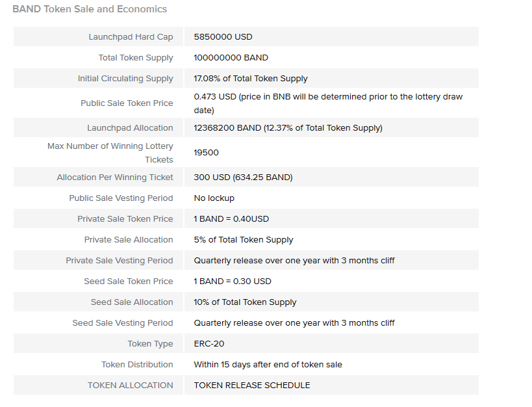Click the 0.473 USD price description
The image size is (532, 407).
328,103
